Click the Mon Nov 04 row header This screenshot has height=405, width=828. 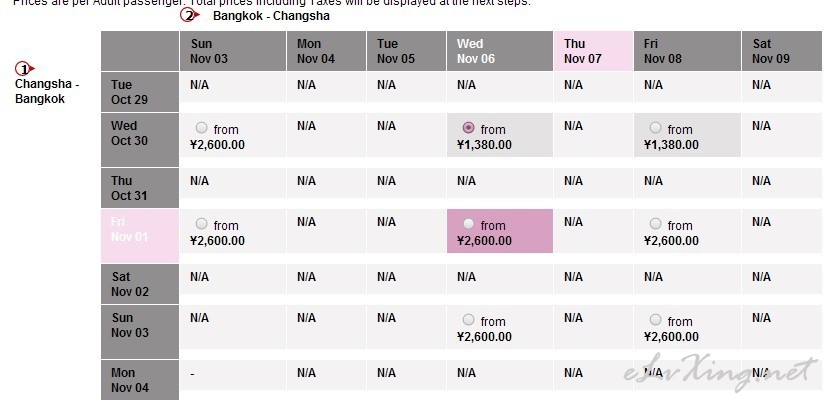pos(140,380)
